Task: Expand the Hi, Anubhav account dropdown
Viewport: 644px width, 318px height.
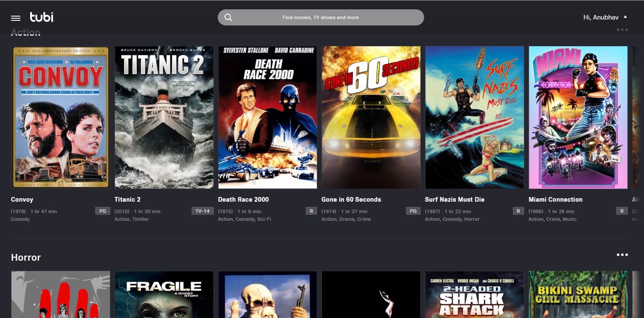Action: click(605, 17)
